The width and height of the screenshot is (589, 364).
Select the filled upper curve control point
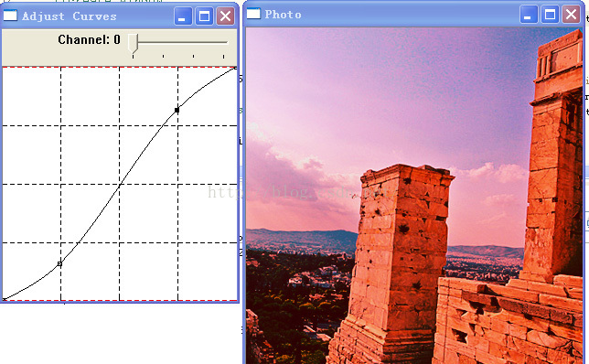coord(177,110)
